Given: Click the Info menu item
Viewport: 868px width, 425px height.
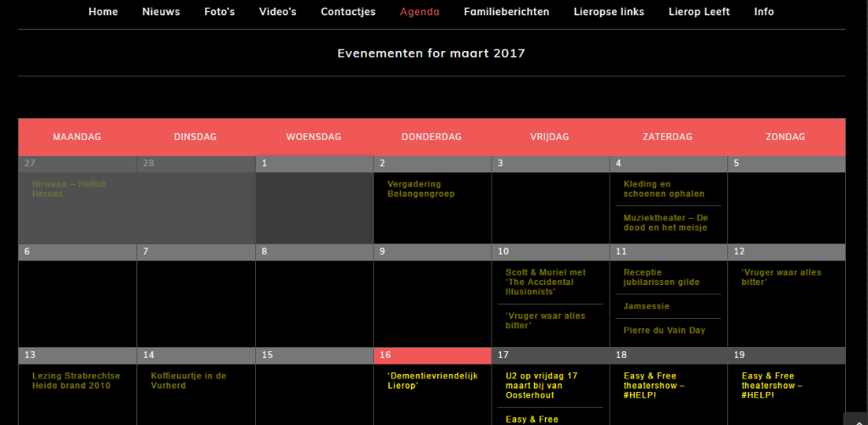Looking at the screenshot, I should coord(764,12).
